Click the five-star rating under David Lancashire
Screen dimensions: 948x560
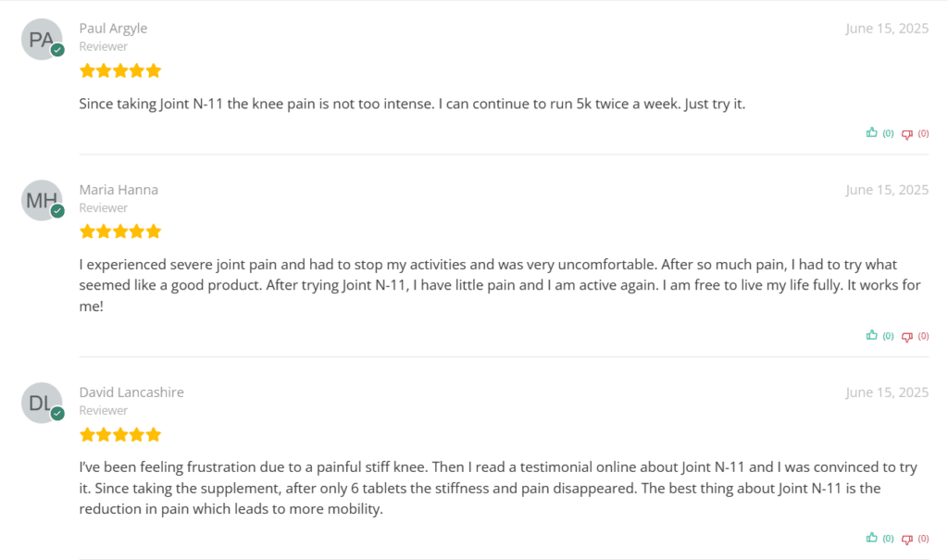pyautogui.click(x=120, y=435)
